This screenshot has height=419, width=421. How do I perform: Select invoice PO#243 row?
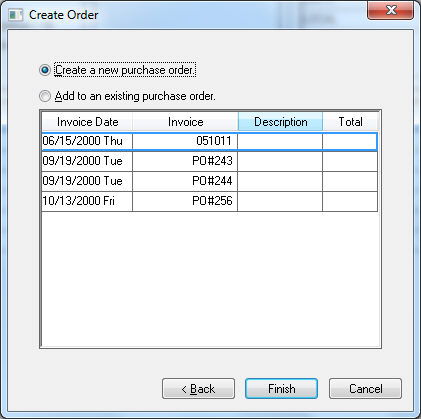tap(210, 161)
